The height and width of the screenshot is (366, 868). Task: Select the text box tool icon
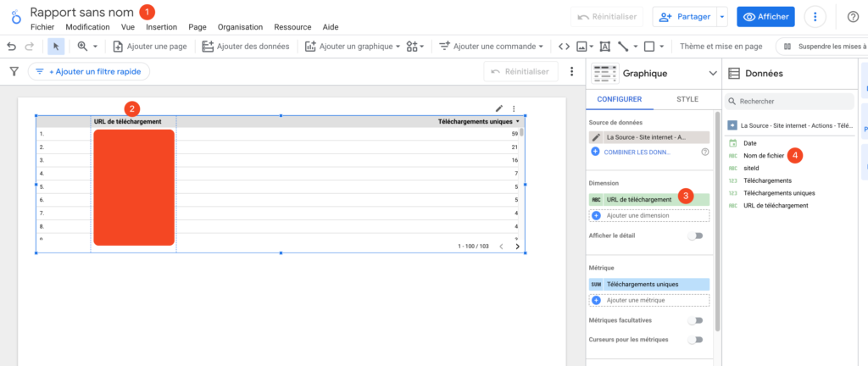[604, 47]
